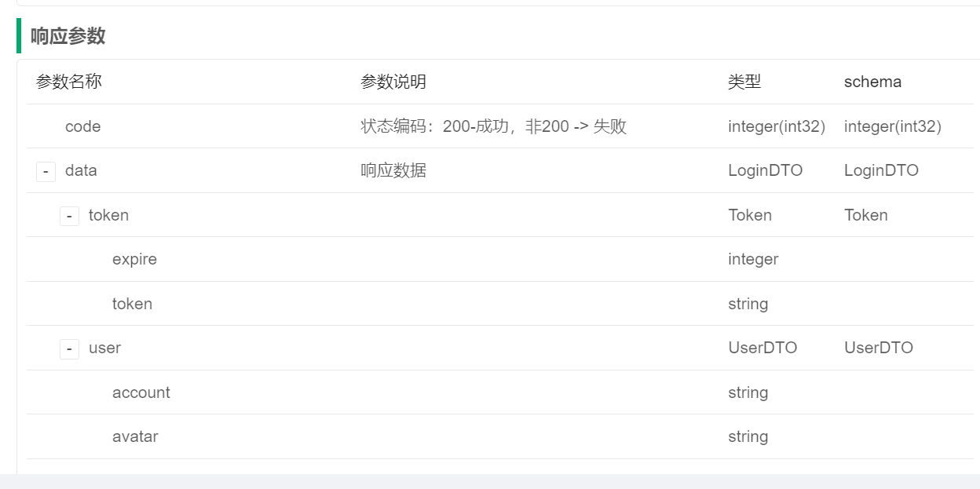980x489 pixels.
Task: Collapse the token row minus toggle
Action: click(x=69, y=216)
